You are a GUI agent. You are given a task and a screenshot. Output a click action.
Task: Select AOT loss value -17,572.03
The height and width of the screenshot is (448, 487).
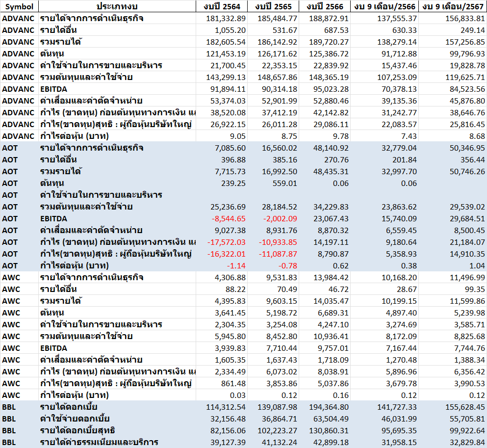coord(227,242)
